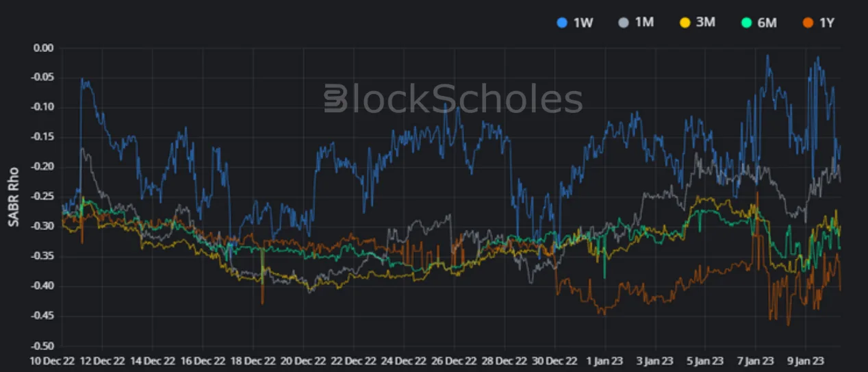Click the 18 Dec 22 date label
The image size is (868, 372).
point(253,360)
